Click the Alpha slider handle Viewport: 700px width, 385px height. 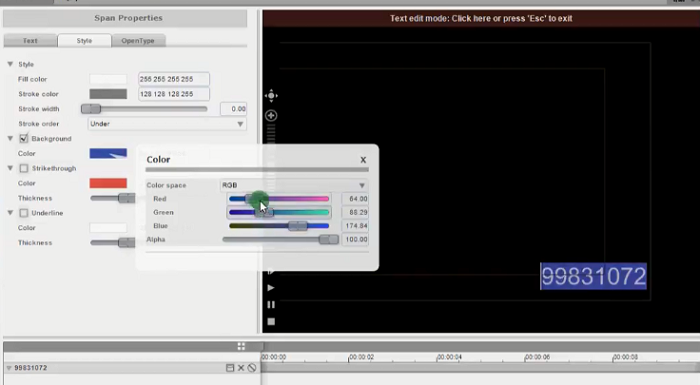tap(329, 240)
